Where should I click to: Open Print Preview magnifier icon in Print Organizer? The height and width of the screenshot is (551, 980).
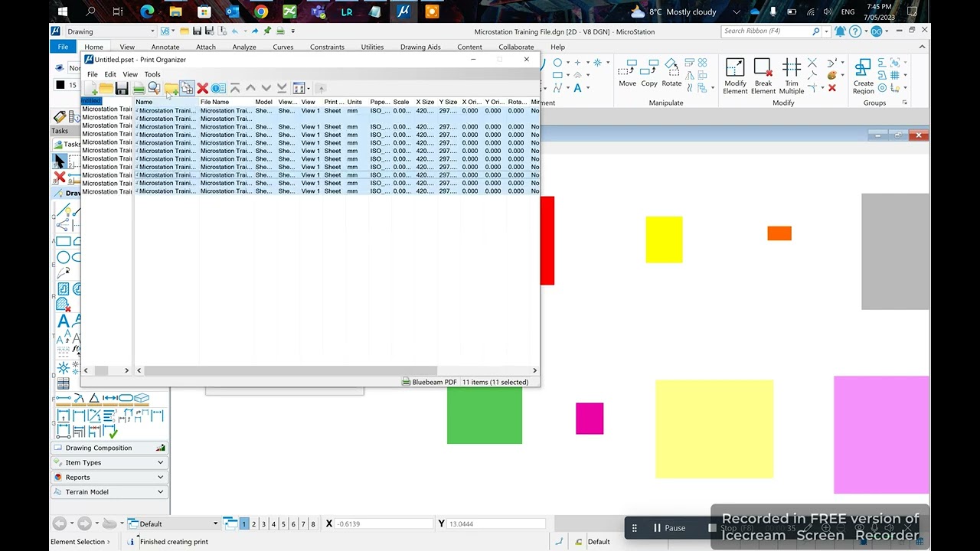click(154, 89)
